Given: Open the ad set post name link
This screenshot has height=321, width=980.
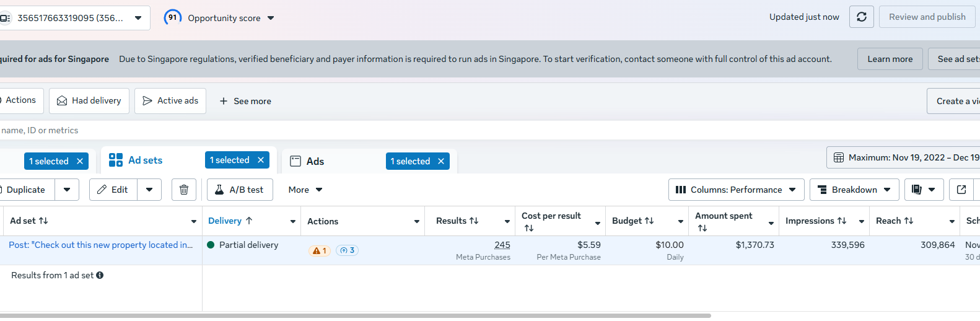Looking at the screenshot, I should 100,245.
